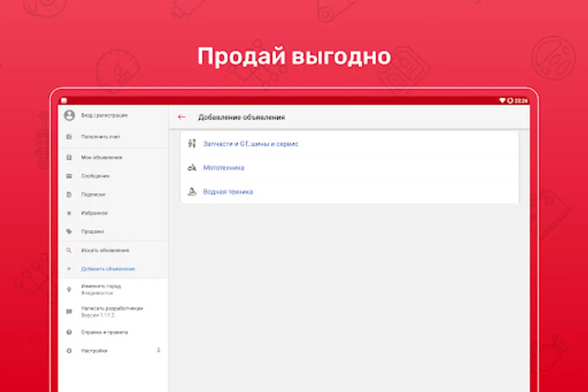Click the wrench icon for Запчасти category
Viewport: 588px width, 392px height.
[192, 143]
